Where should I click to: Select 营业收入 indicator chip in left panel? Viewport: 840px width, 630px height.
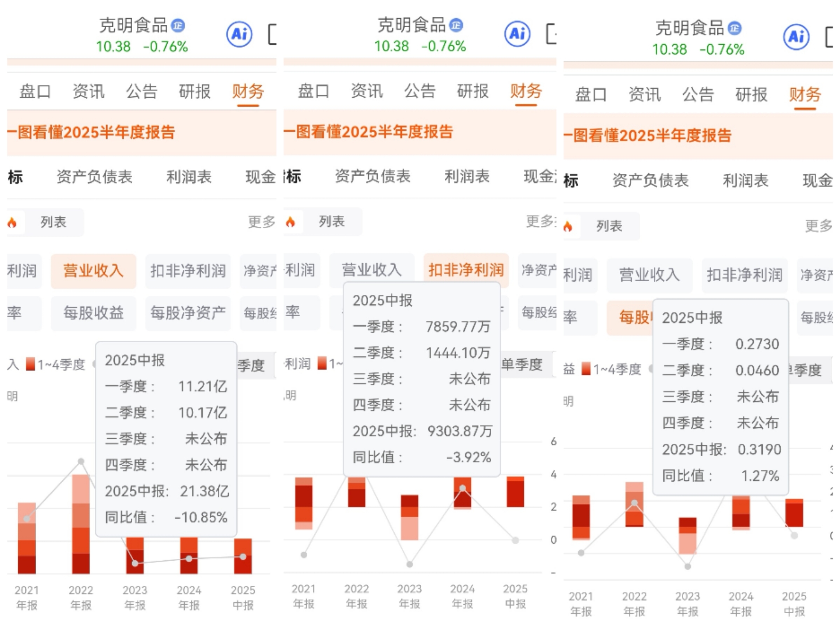[x=94, y=271]
